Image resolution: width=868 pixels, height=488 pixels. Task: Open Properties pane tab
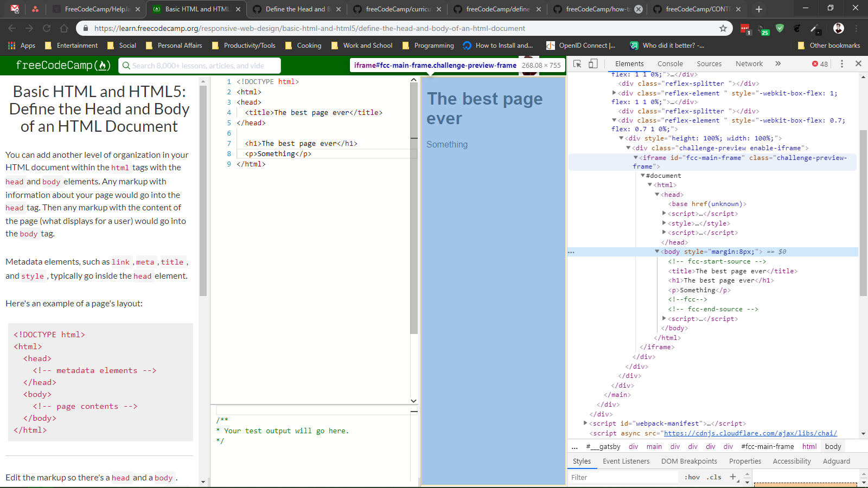point(745,461)
